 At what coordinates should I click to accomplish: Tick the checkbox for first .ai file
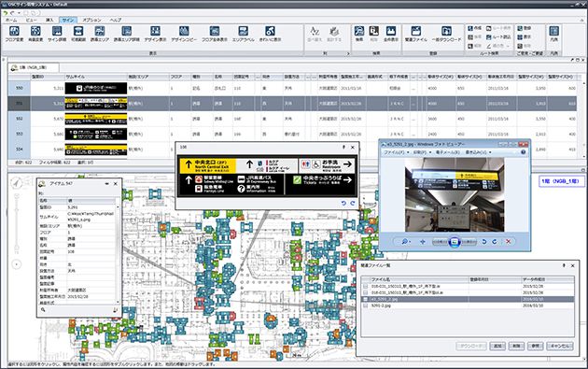[x=365, y=286]
